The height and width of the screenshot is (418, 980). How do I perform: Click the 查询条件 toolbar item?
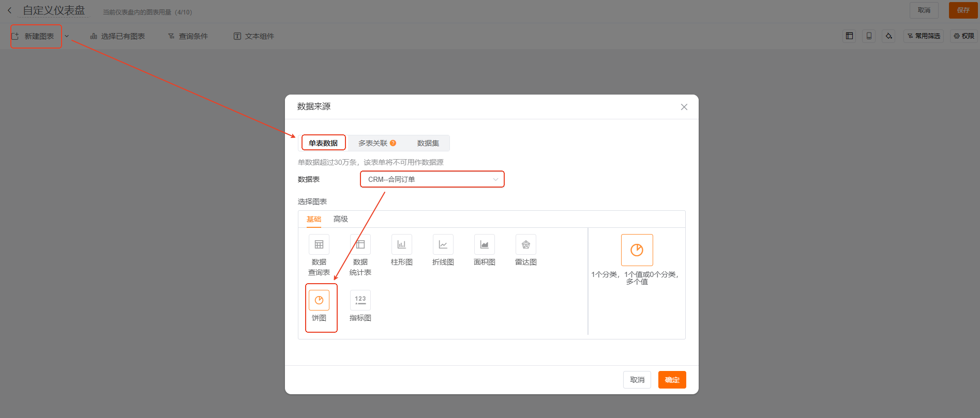[x=188, y=36]
